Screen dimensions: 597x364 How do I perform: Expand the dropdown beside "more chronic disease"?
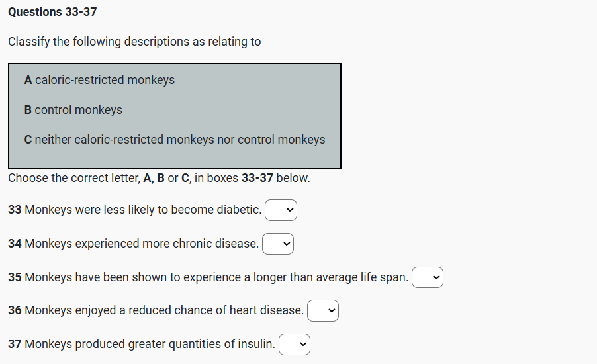(x=278, y=244)
